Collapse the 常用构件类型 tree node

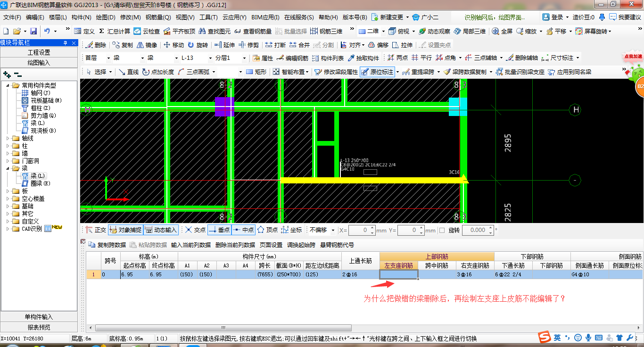point(8,85)
